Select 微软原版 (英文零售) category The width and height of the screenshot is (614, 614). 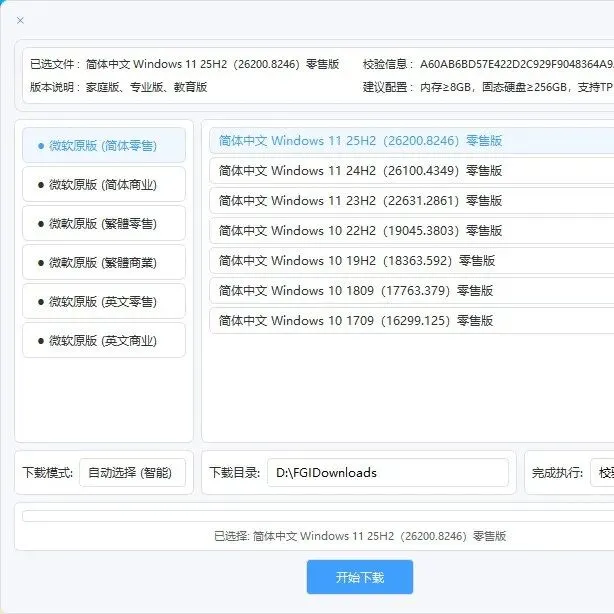pos(104,302)
